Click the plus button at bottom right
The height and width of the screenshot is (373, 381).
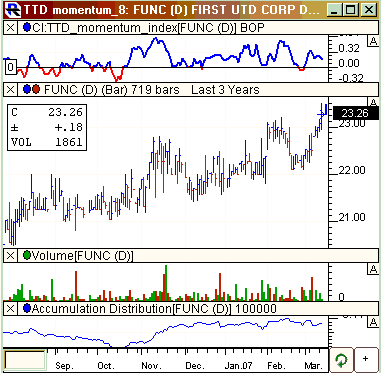pyautogui.click(x=366, y=359)
